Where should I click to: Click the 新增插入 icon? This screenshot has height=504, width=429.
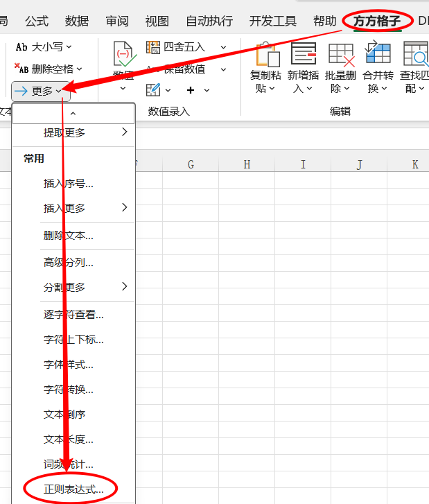coord(304,54)
